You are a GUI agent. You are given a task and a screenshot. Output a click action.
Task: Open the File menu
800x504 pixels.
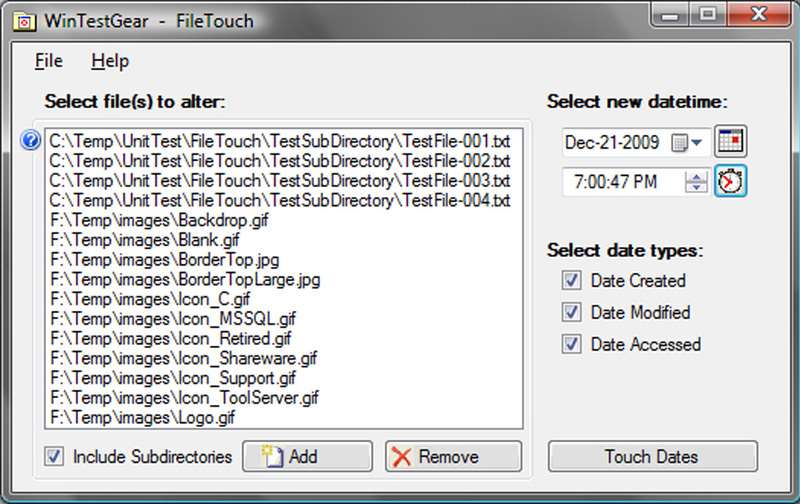(x=48, y=61)
